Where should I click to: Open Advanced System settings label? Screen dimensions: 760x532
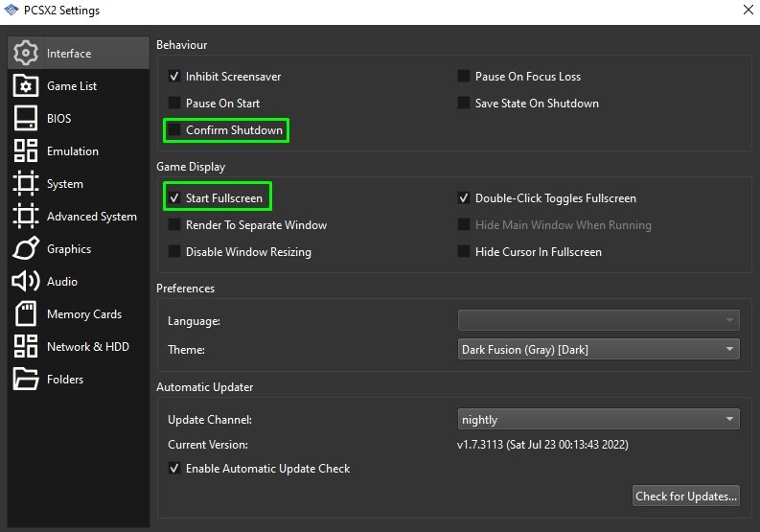pos(92,217)
